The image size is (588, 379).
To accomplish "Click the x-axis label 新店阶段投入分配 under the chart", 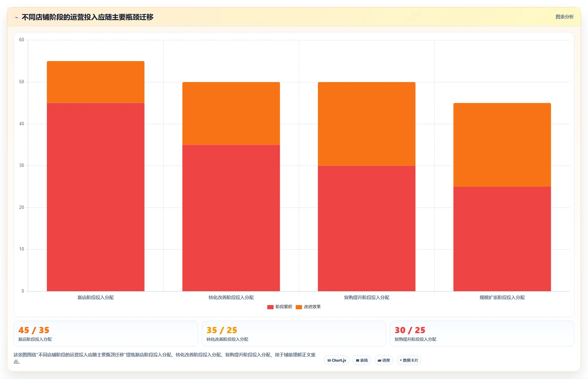I will click(96, 297).
